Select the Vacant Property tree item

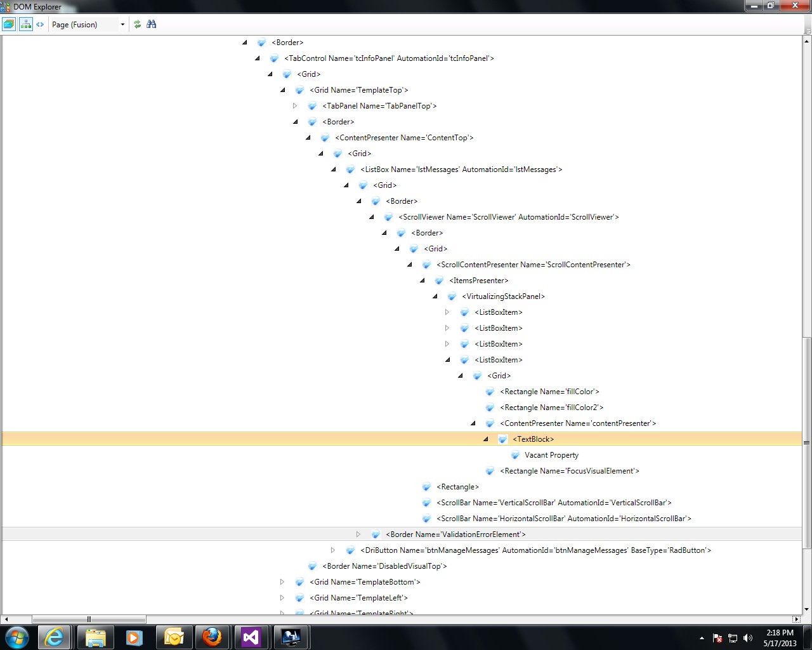(552, 455)
